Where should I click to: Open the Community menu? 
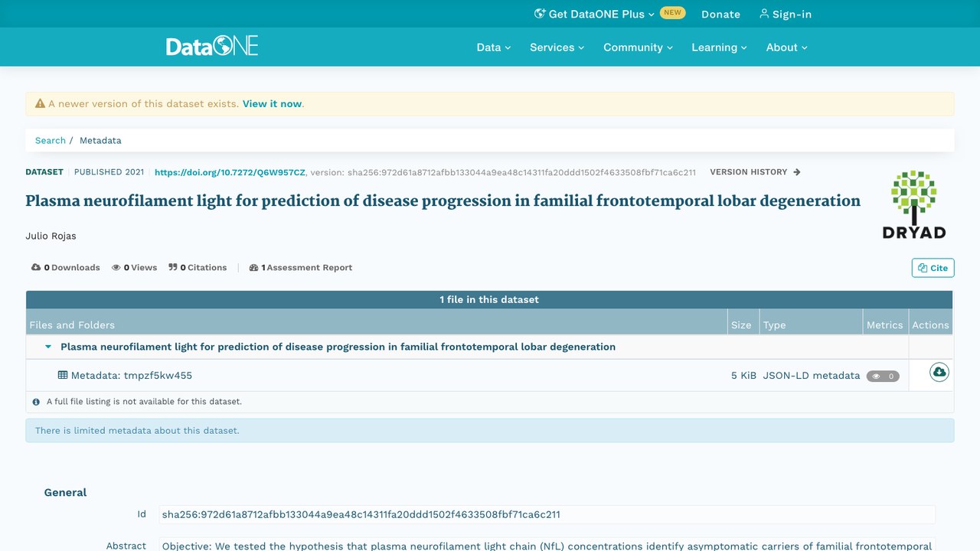[x=638, y=47]
